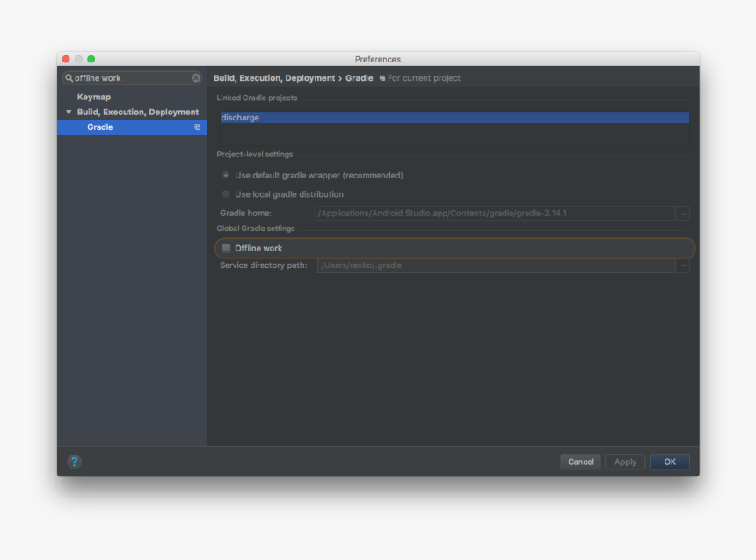Open help via the question mark icon
The image size is (756, 560).
coord(73,462)
